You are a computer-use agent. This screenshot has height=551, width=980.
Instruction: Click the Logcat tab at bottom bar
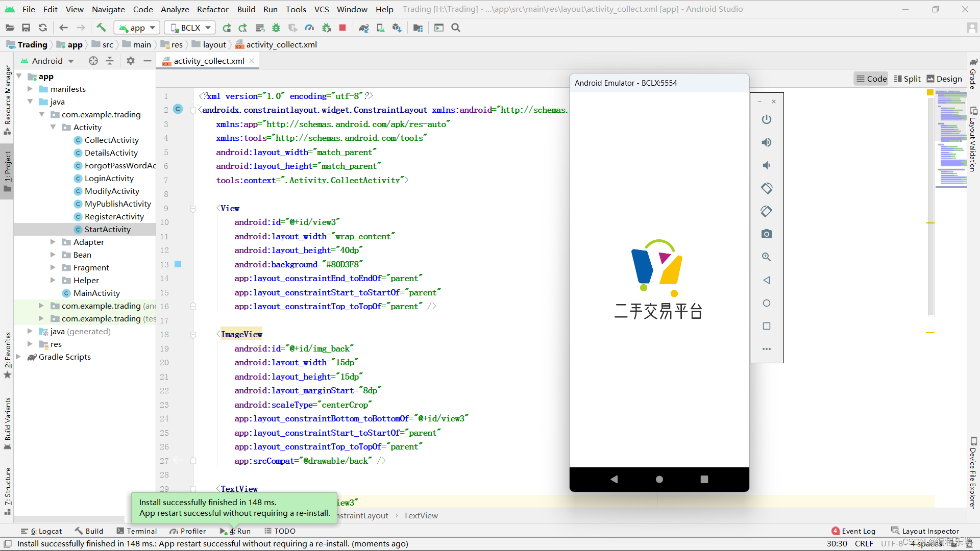point(43,531)
